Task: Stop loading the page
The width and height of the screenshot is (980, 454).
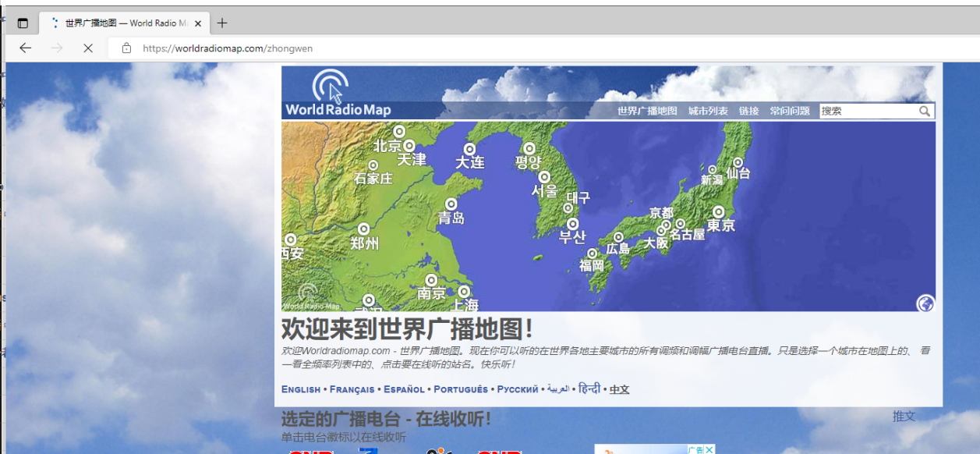Action: click(x=88, y=48)
